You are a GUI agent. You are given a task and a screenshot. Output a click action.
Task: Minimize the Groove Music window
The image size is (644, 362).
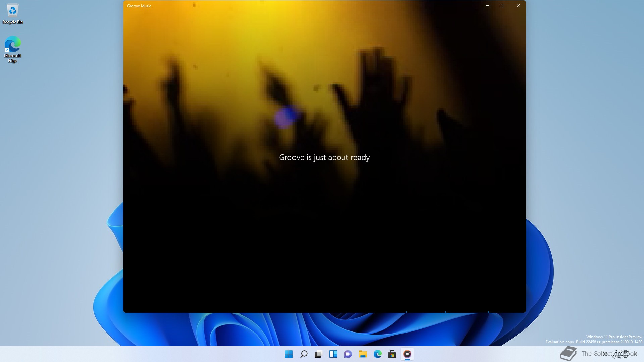click(487, 6)
